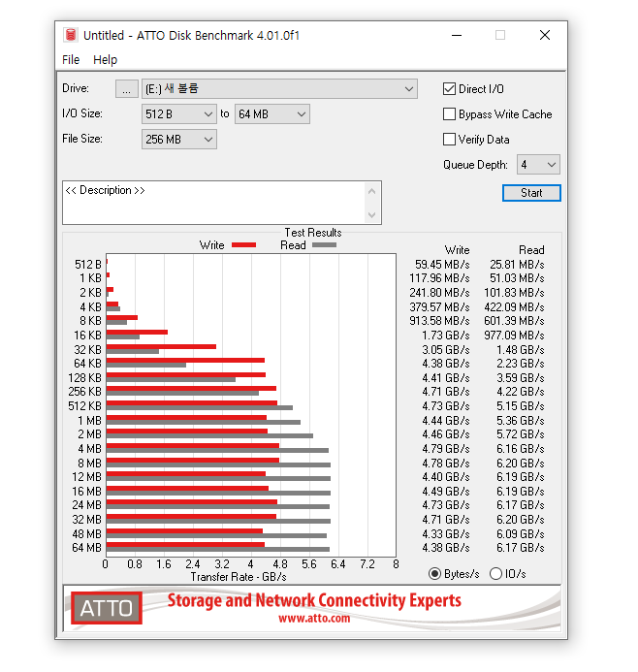The image size is (638, 672).
Task: Click the ATTO logo in the banner
Action: pos(107,608)
